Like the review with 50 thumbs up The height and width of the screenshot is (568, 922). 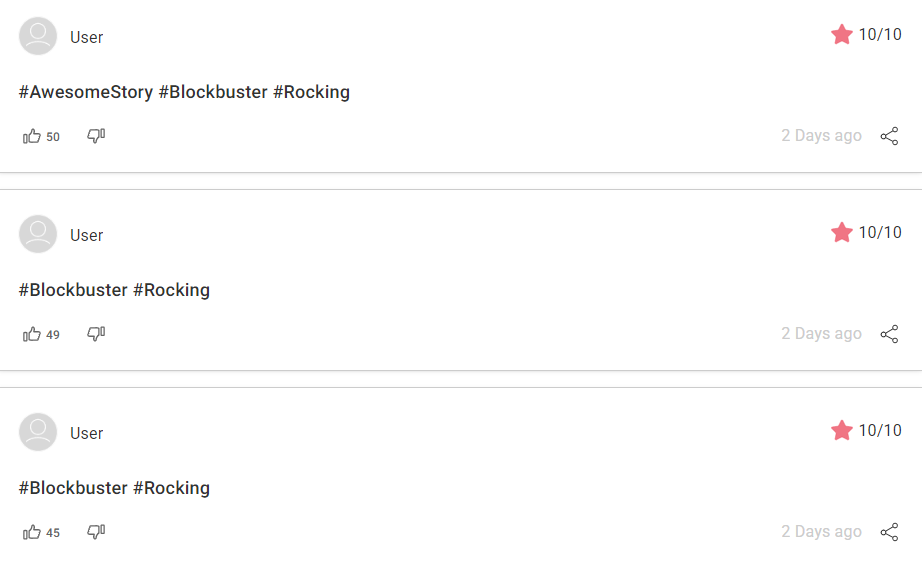pos(32,136)
